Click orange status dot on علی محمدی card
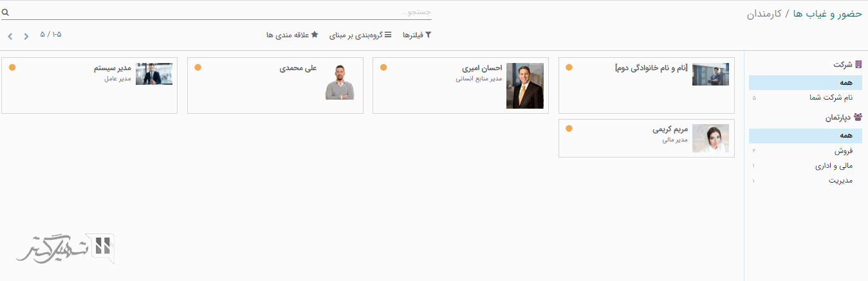868x281 pixels. tap(198, 68)
